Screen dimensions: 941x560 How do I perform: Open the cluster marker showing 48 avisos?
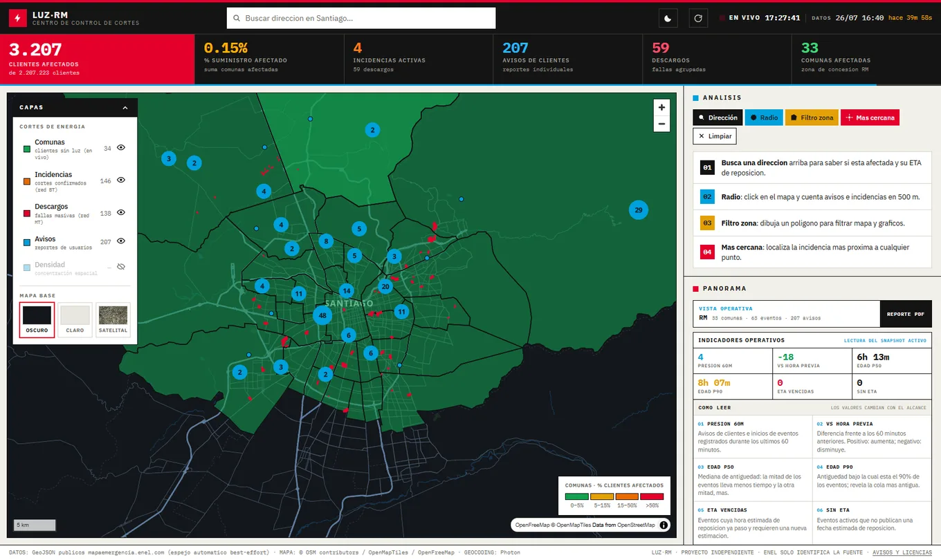click(322, 315)
